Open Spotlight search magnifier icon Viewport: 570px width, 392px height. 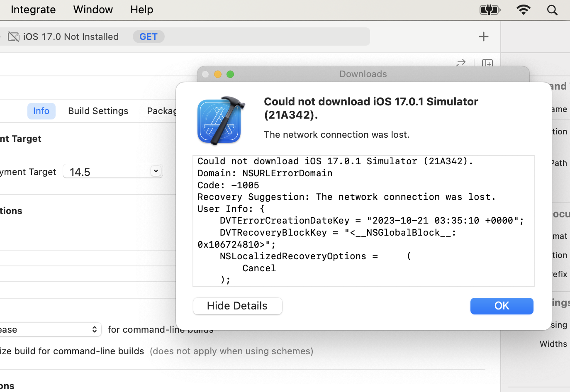click(552, 10)
